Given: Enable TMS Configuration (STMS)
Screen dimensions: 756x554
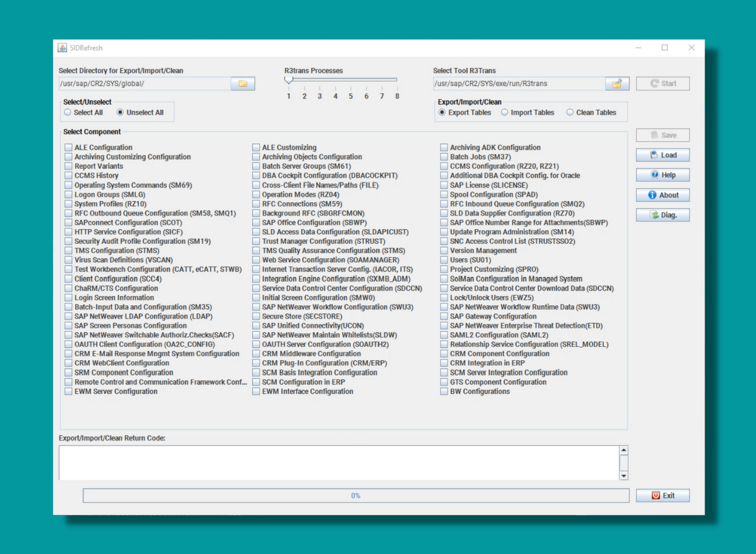Looking at the screenshot, I should (x=69, y=251).
